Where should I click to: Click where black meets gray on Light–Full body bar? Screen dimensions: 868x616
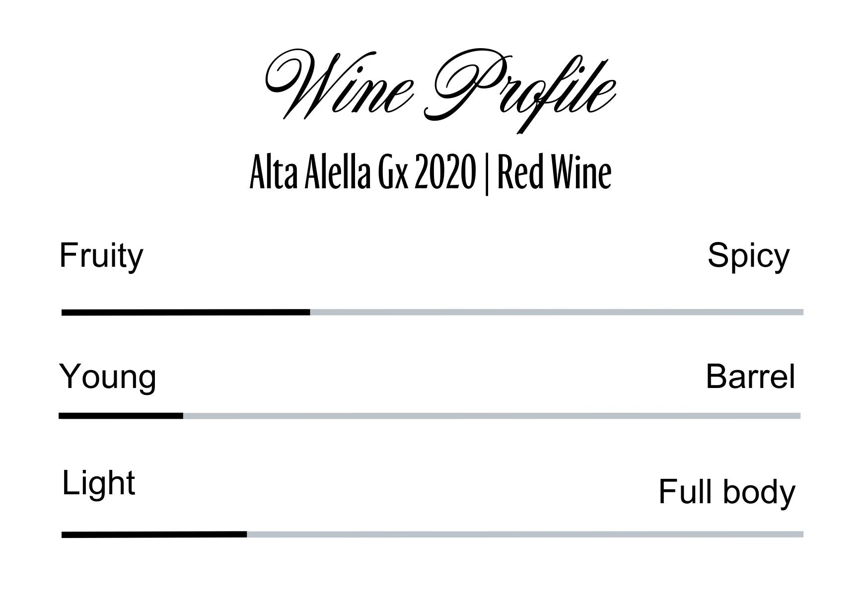pos(247,535)
